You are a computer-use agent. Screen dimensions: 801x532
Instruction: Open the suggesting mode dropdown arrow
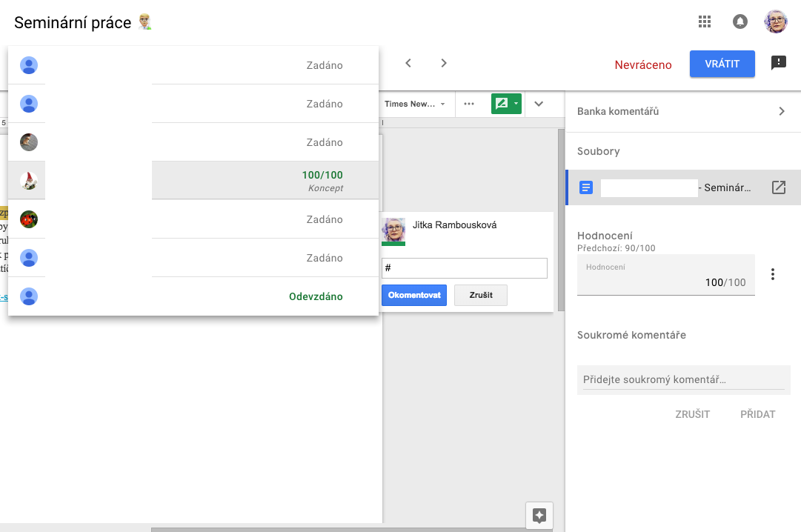coord(516,104)
